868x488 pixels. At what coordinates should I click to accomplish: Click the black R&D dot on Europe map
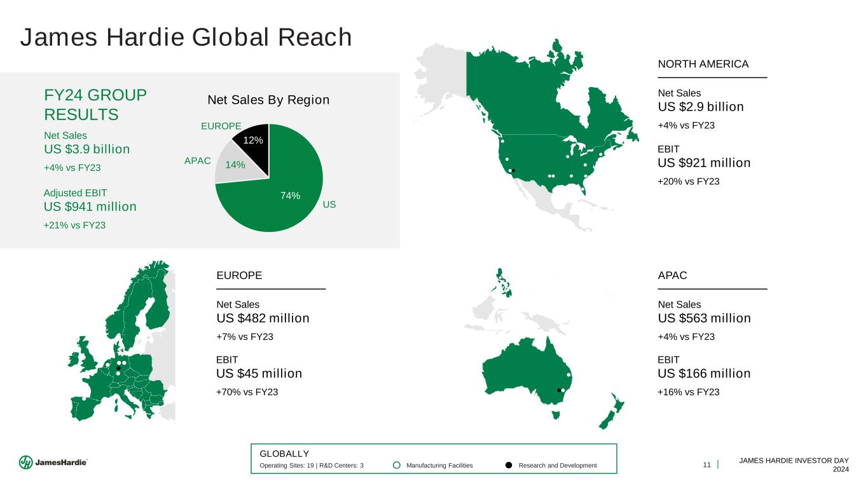click(x=118, y=368)
